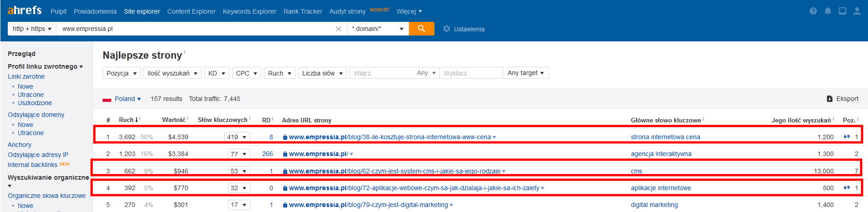The image size is (868, 212).
Task: Open the Więcej menu
Action: [x=409, y=11]
